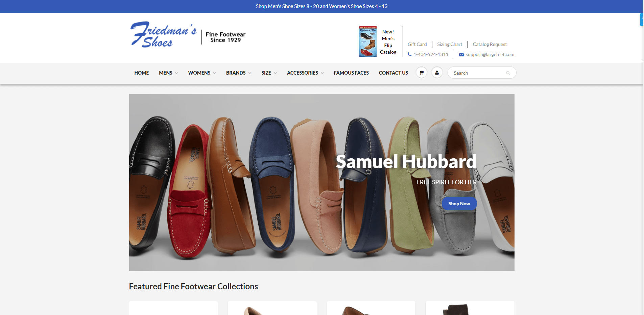
Task: Open the Gift Card link
Action: [417, 44]
